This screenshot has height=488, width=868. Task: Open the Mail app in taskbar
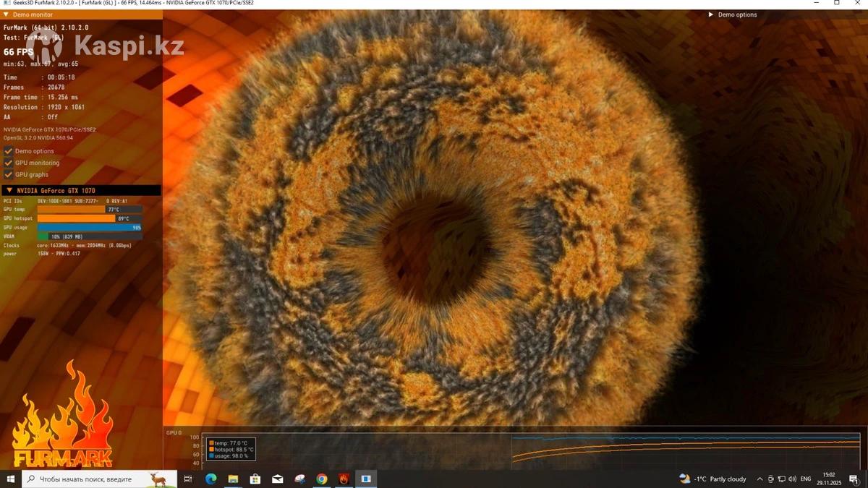tap(278, 479)
